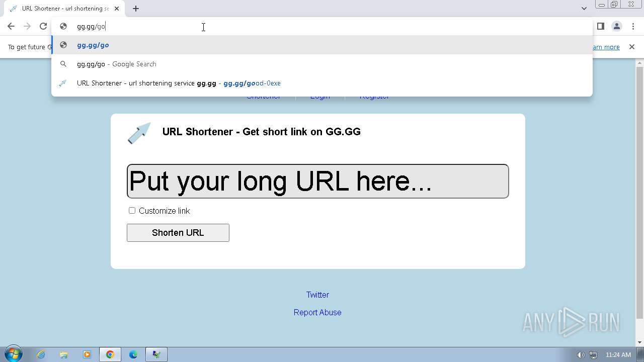Open the Report Abuse link
The height and width of the screenshot is (362, 644).
tap(317, 312)
